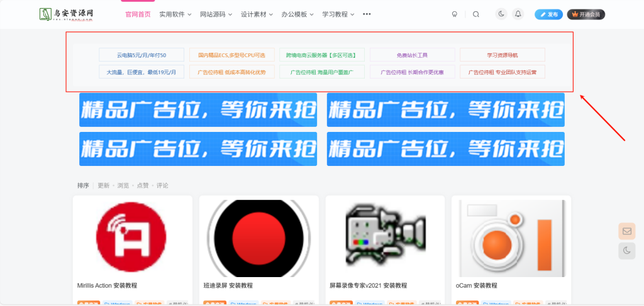The width and height of the screenshot is (644, 306).
Task: Expand the 学习教程 dropdown menu
Action: (x=338, y=14)
